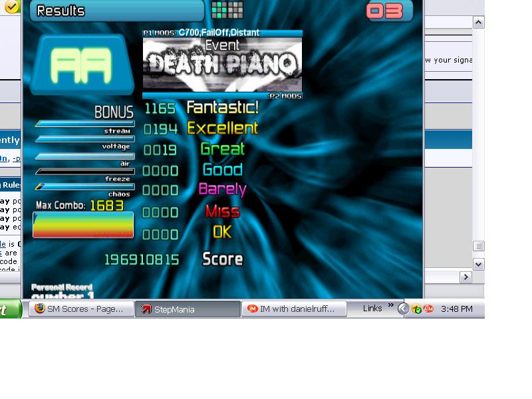Click the green shield tray icon

tap(416, 309)
